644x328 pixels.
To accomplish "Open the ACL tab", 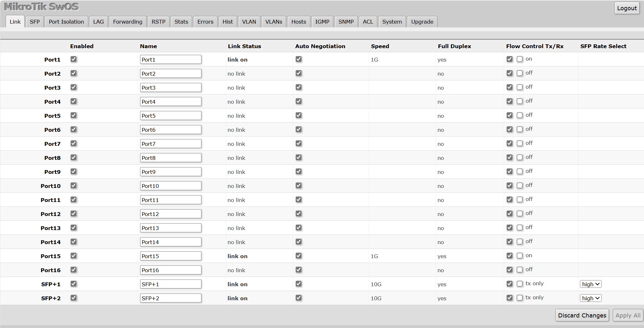I will tap(368, 22).
